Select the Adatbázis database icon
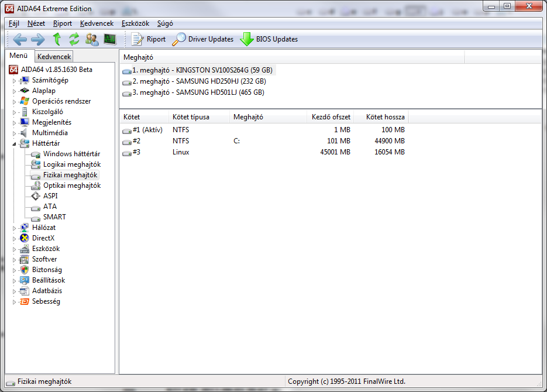The height and width of the screenshot is (392, 547). click(25, 291)
